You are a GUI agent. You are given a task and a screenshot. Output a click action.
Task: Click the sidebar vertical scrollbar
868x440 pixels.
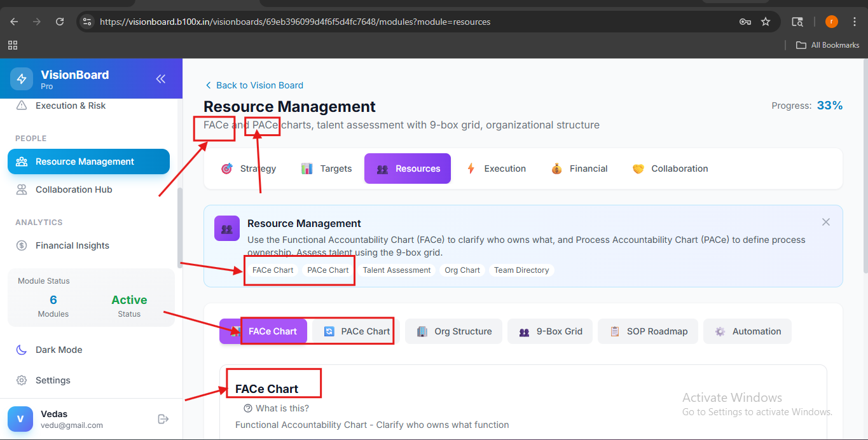(x=180, y=228)
